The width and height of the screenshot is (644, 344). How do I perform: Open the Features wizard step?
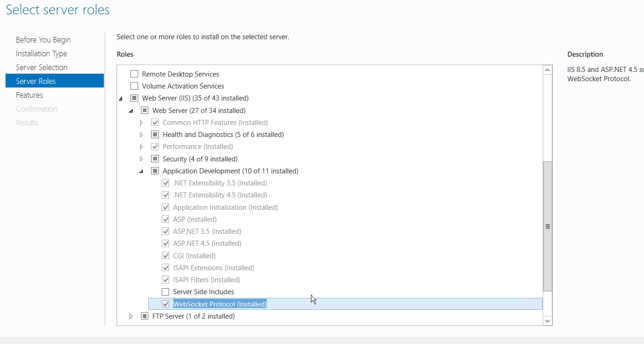coord(29,95)
